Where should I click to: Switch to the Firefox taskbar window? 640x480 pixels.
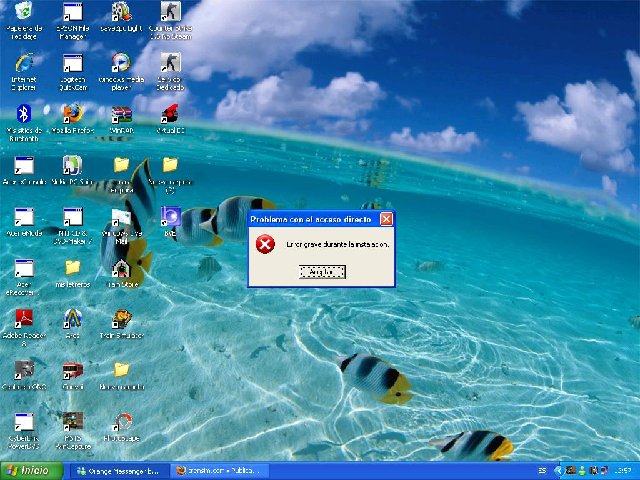tap(217, 470)
